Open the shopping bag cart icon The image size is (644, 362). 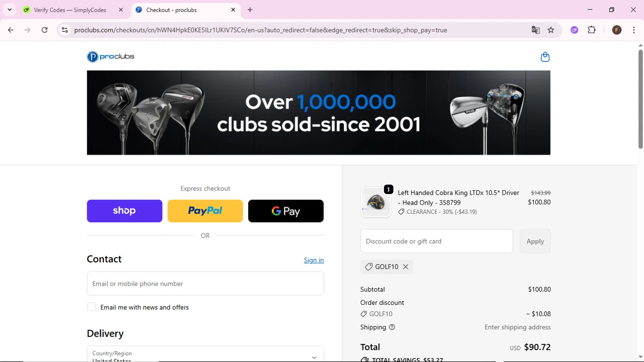[x=545, y=57]
